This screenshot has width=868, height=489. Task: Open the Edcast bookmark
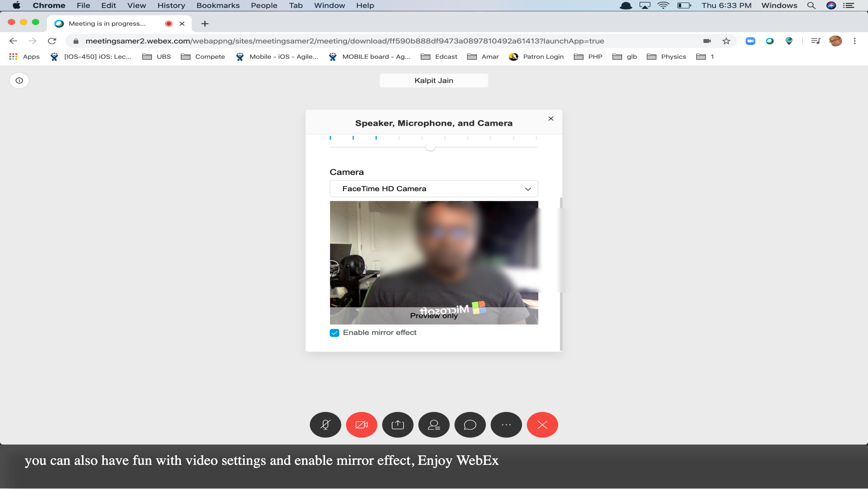pos(446,57)
